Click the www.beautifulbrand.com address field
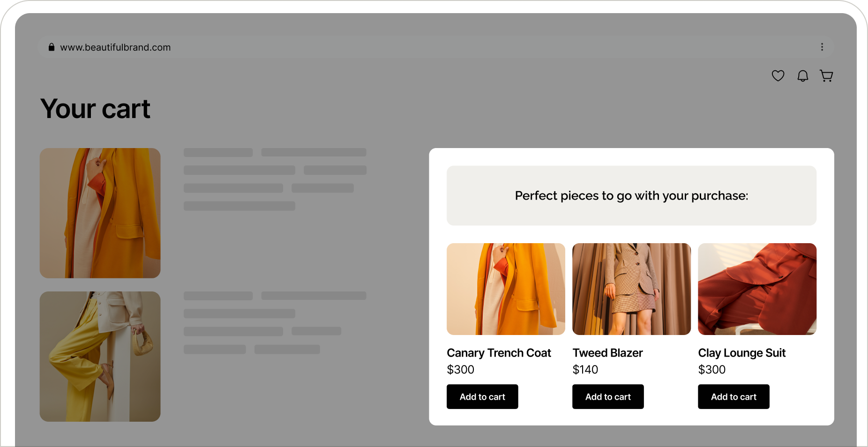 [x=436, y=47]
